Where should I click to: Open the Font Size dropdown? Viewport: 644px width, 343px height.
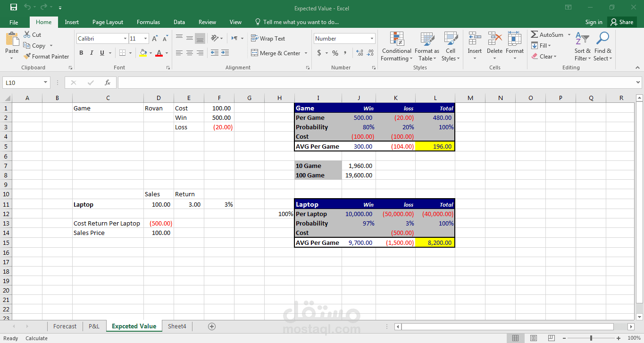[x=139, y=38]
